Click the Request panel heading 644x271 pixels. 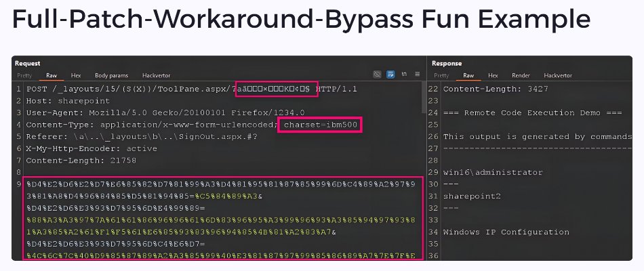click(28, 63)
